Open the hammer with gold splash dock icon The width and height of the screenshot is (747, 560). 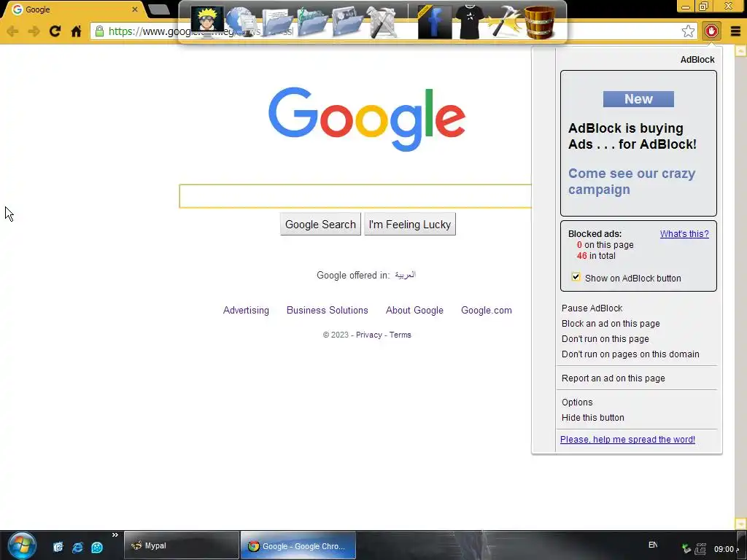click(x=505, y=21)
